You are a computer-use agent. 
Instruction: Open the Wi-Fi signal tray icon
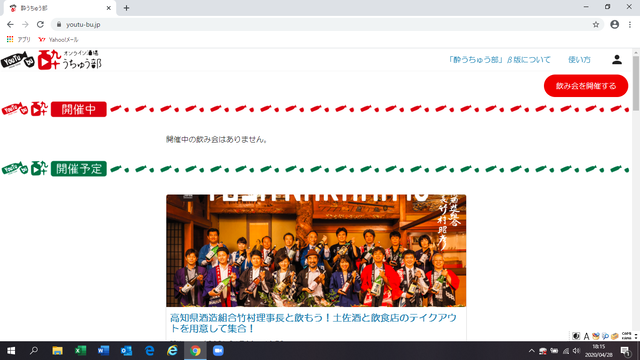pos(565,351)
